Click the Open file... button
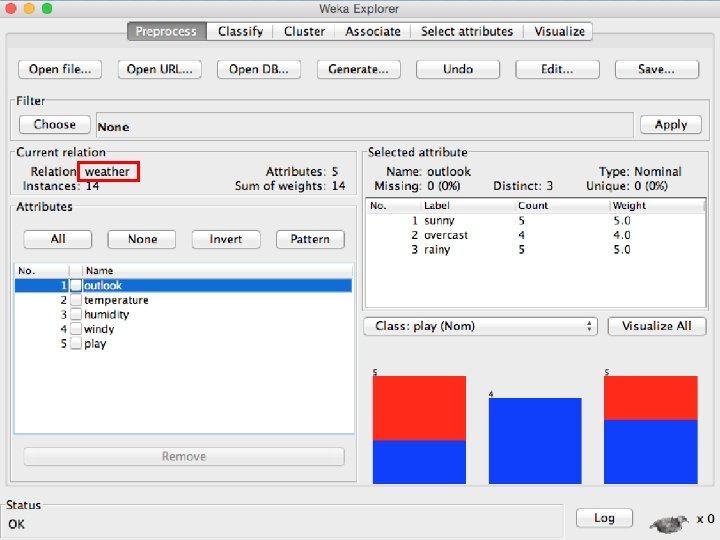The image size is (720, 540). pos(60,69)
